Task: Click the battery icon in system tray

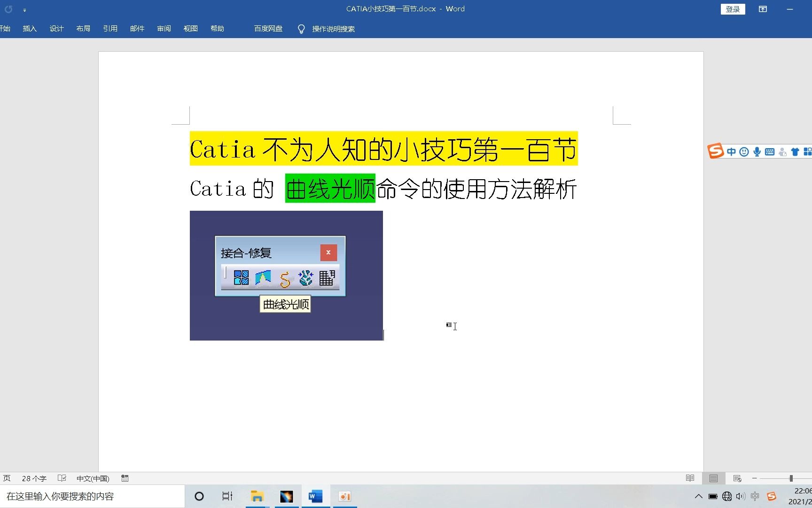Action: coord(713,496)
